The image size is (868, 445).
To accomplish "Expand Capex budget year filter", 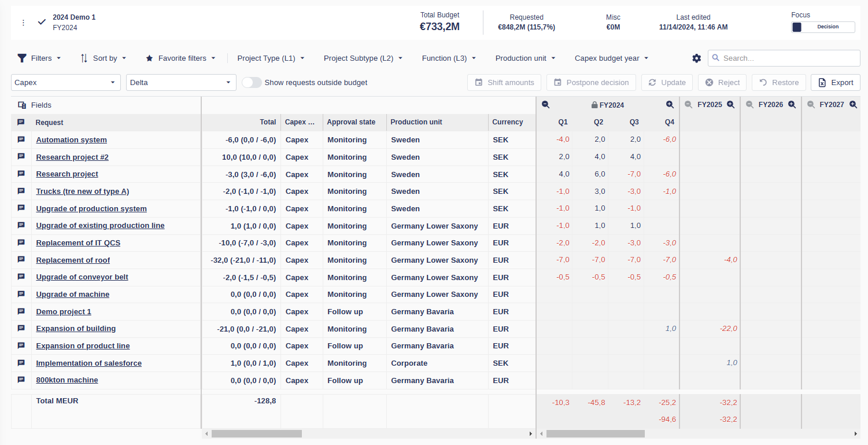I will tap(611, 58).
